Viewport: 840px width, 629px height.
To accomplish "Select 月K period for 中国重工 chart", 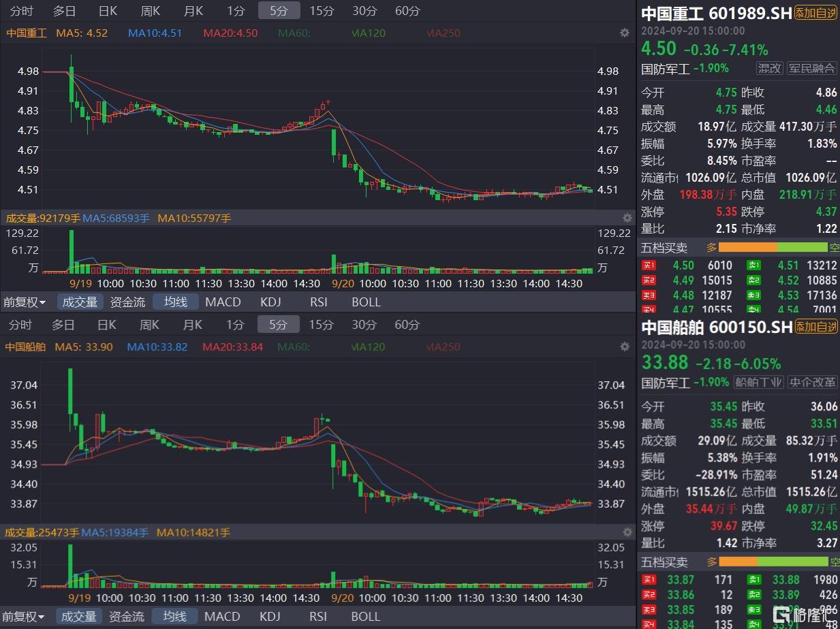I will click(193, 11).
